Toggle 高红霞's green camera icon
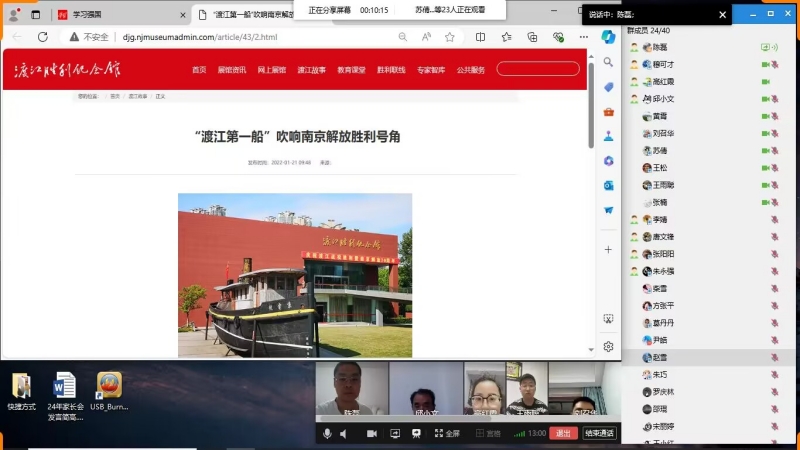800x450 pixels. pos(765,82)
